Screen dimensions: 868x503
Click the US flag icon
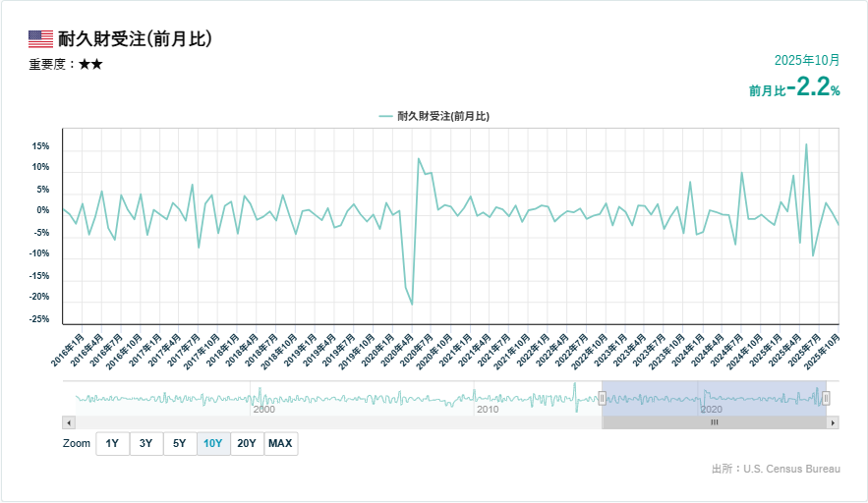click(x=40, y=39)
